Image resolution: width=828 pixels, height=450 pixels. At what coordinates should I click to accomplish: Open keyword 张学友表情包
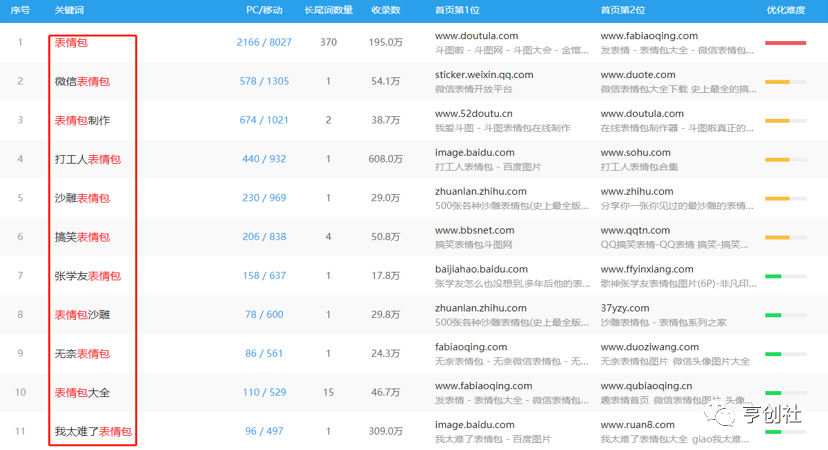pos(88,276)
